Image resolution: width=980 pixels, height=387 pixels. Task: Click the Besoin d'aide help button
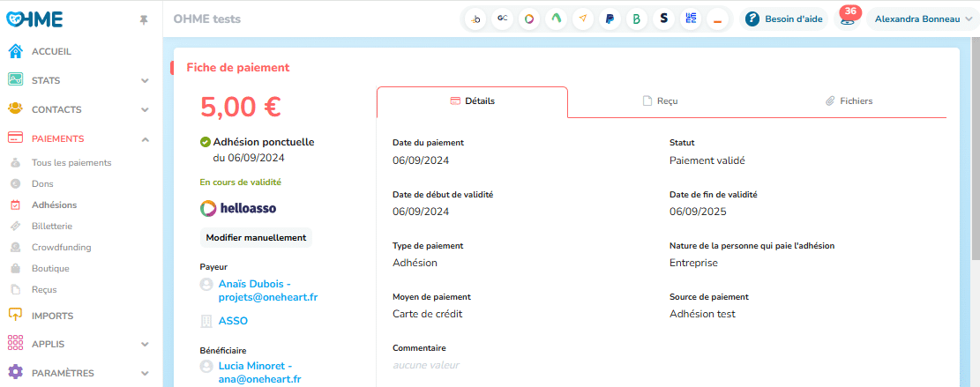coord(785,19)
